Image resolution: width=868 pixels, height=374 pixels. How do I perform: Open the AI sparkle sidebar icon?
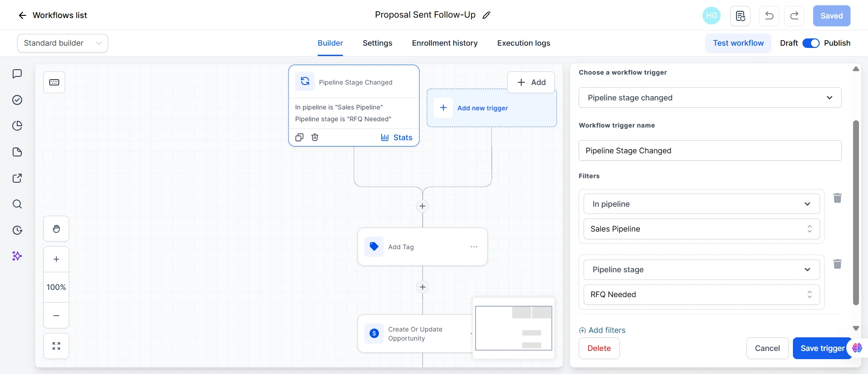[x=17, y=256]
